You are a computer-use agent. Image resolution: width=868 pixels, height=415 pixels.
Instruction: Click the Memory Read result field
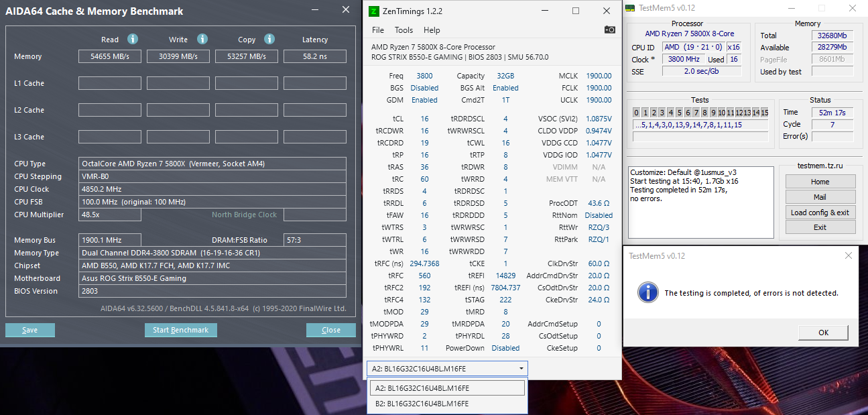pyautogui.click(x=110, y=56)
